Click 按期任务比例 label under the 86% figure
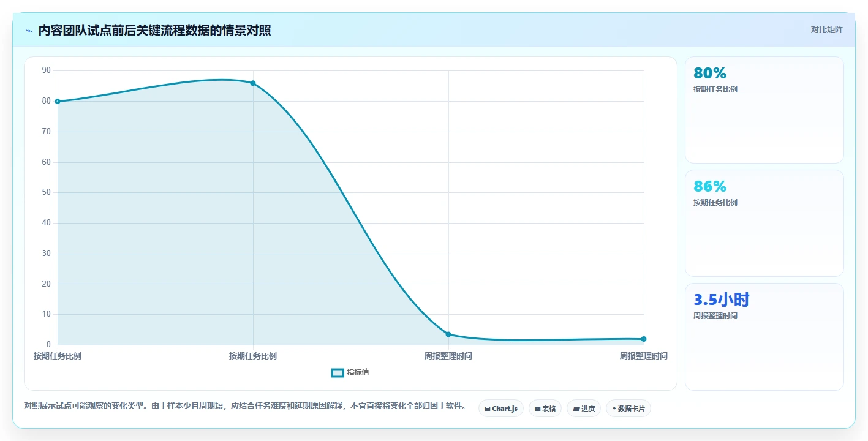Screen dimensions: 868x441 [x=715, y=203]
